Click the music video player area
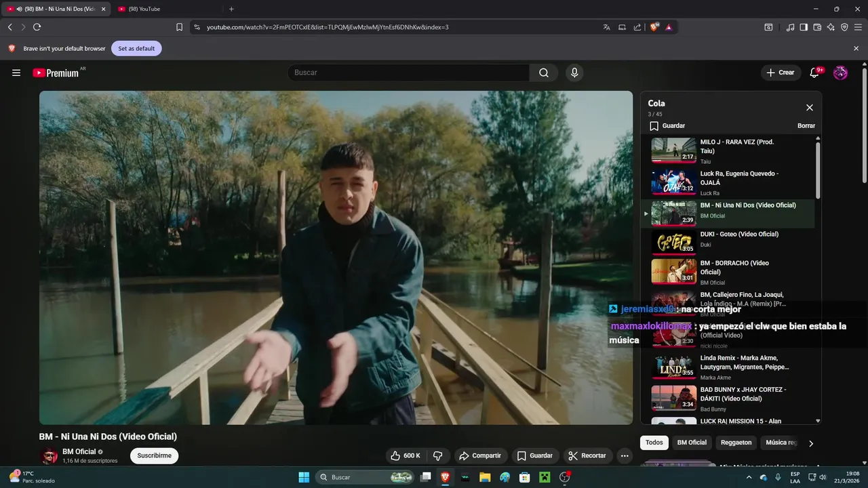This screenshot has width=868, height=488. click(336, 258)
